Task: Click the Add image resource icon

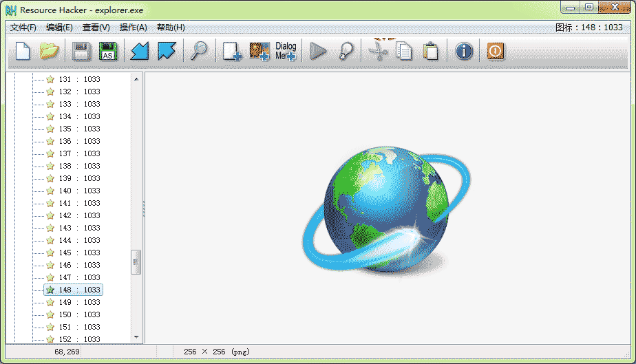Action: point(259,52)
